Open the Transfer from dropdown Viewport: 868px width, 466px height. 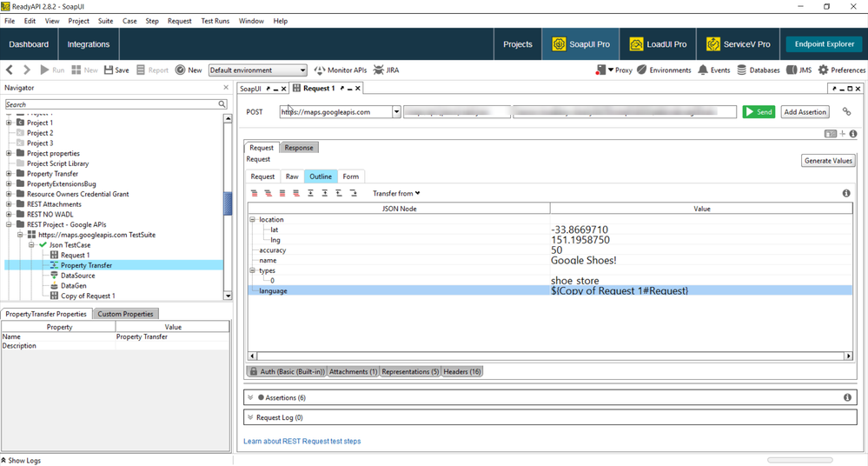[396, 193]
